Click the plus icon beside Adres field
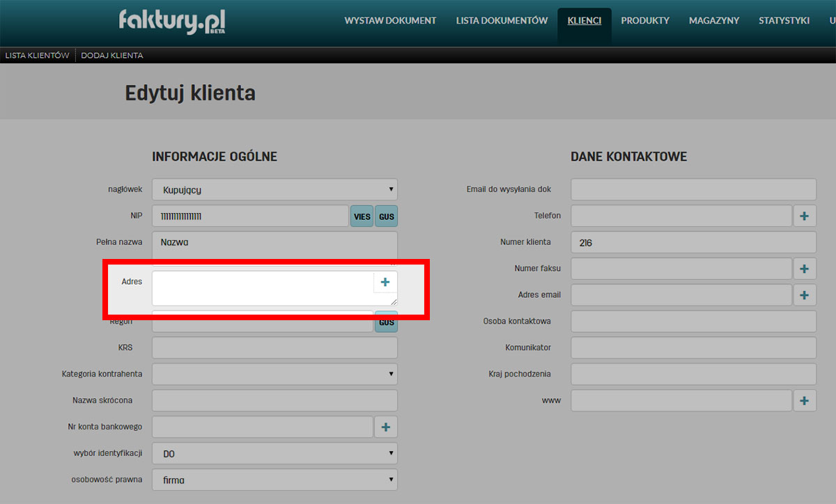This screenshot has width=836, height=504. click(x=385, y=282)
